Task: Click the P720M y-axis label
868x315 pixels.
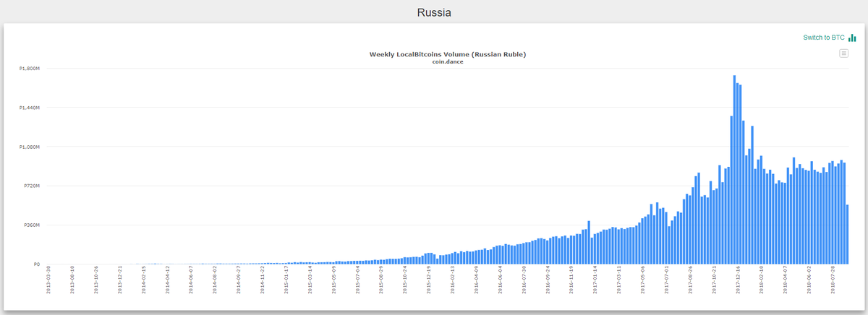Action: [x=31, y=186]
